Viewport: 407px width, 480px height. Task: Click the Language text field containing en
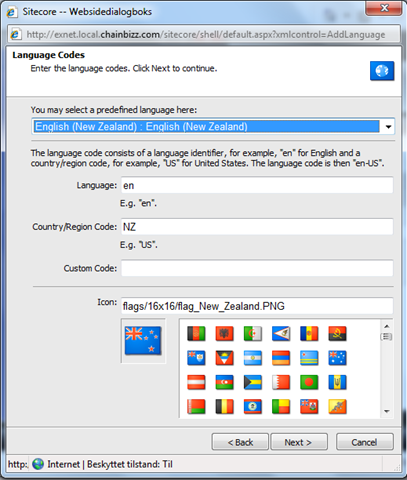257,185
